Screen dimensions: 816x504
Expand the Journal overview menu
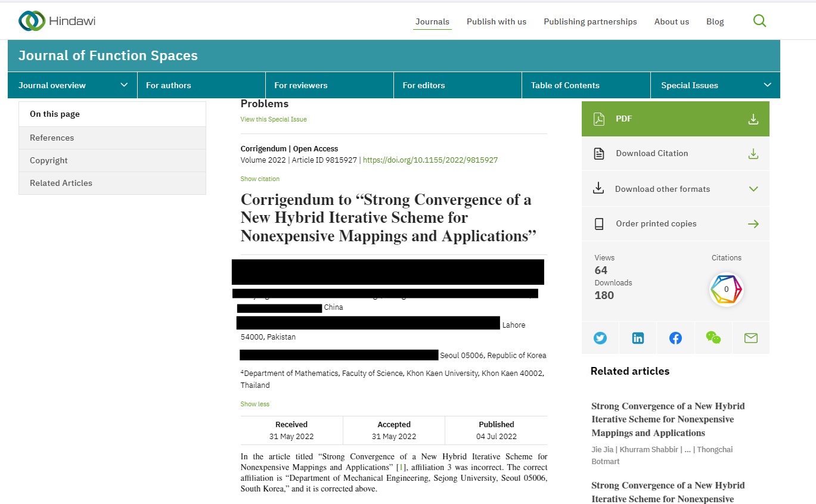[73, 85]
